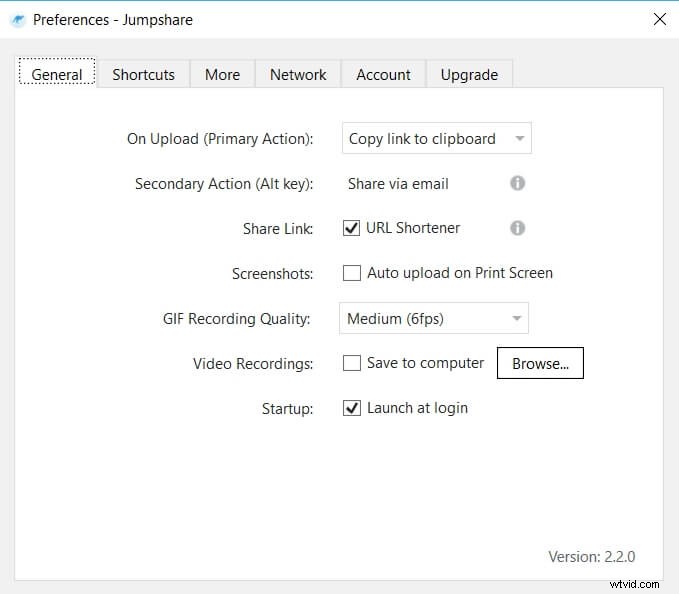Click the Secondary Action info icon
The height and width of the screenshot is (594, 679).
[x=517, y=183]
